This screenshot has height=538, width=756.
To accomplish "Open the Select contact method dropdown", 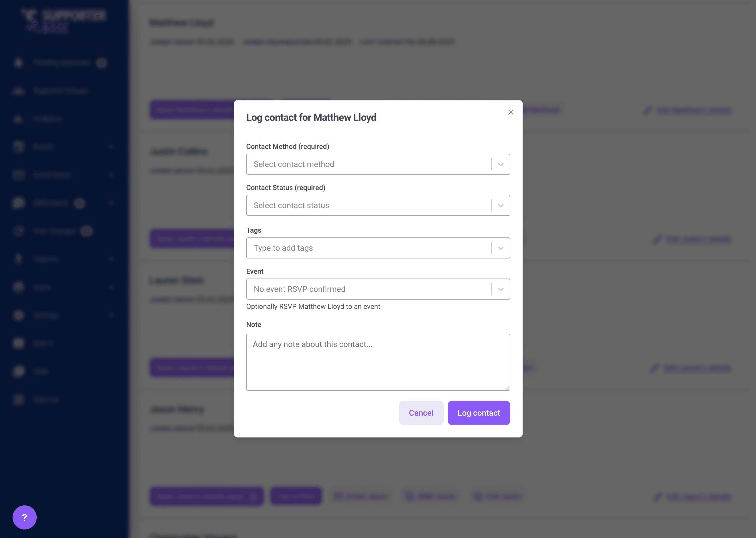I will [368, 164].
